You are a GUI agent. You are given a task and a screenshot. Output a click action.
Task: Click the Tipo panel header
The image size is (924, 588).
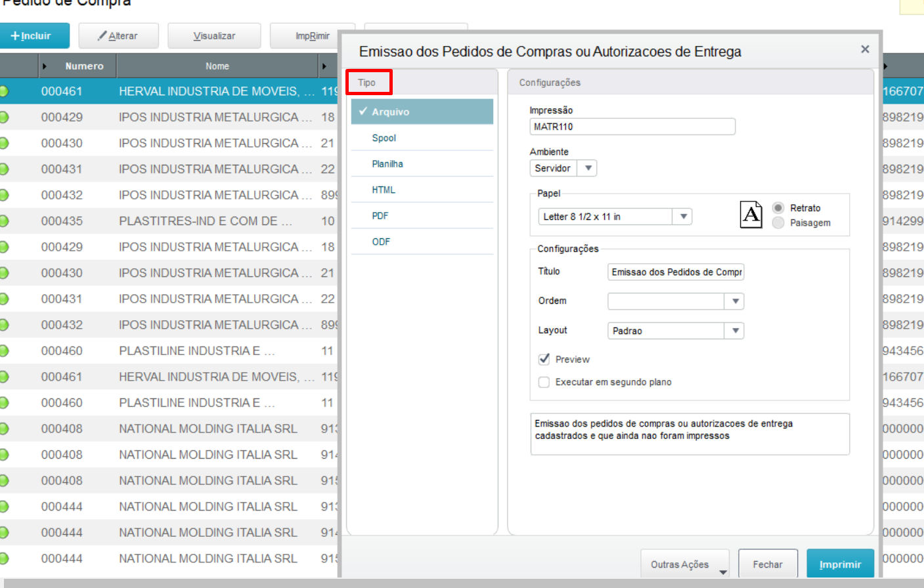[x=422, y=83]
